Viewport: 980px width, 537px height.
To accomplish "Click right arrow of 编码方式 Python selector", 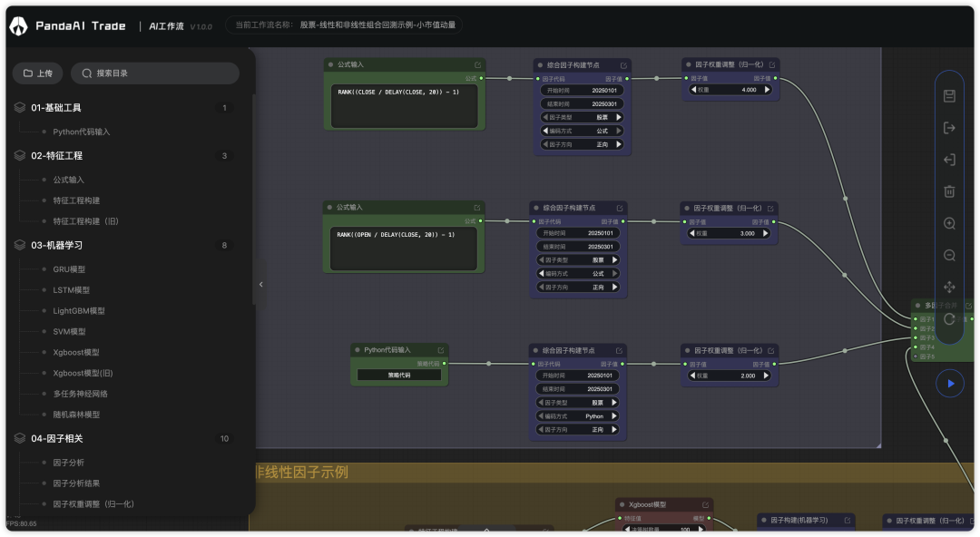I will [614, 416].
